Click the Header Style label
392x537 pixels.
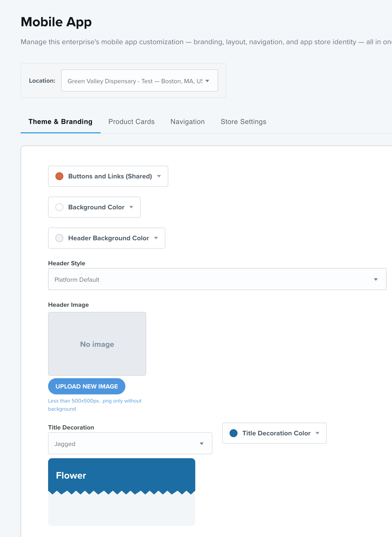pyautogui.click(x=67, y=263)
